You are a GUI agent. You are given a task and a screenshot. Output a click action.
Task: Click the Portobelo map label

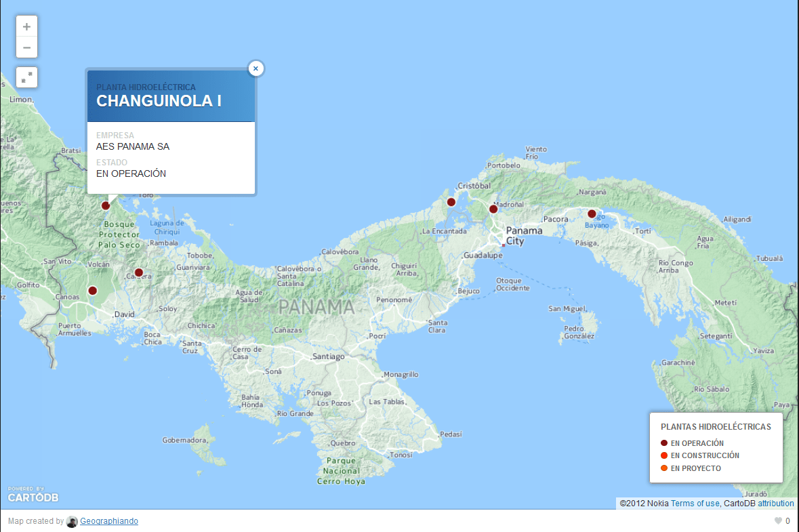(504, 165)
